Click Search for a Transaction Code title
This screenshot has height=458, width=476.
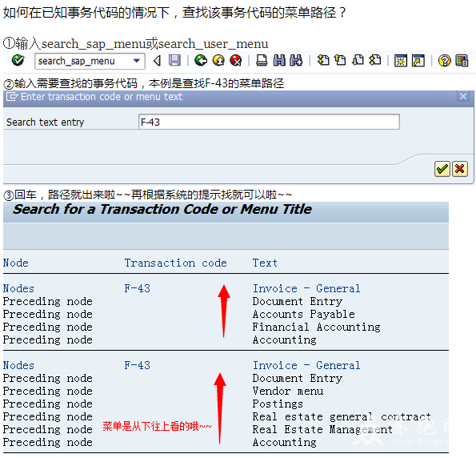coord(162,210)
